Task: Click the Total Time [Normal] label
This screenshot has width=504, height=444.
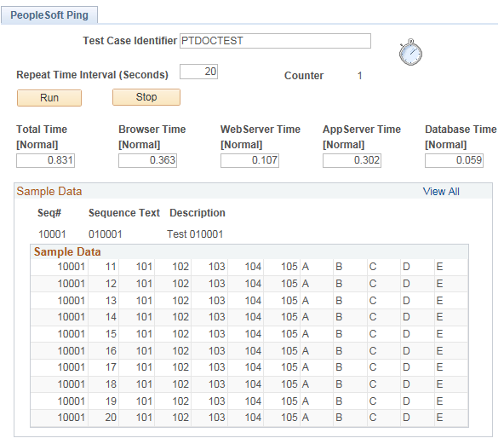Action: click(x=42, y=137)
